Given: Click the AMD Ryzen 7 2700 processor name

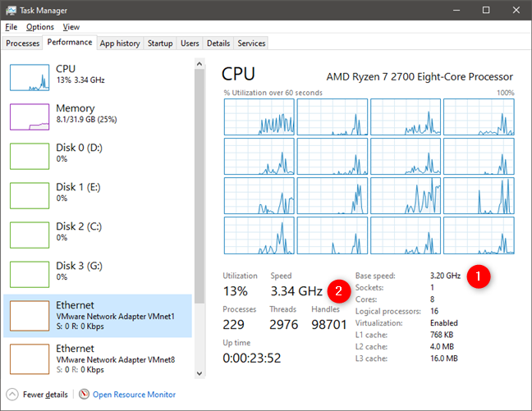Looking at the screenshot, I should [420, 76].
